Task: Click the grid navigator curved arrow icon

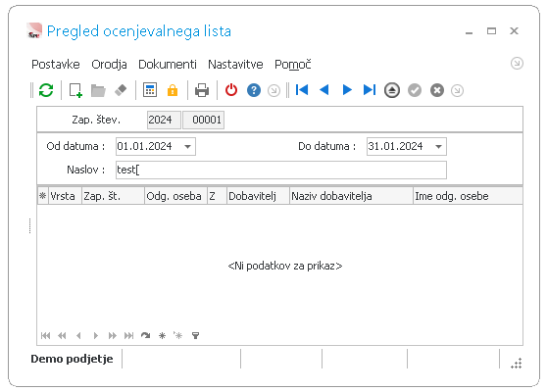Action: (145, 335)
